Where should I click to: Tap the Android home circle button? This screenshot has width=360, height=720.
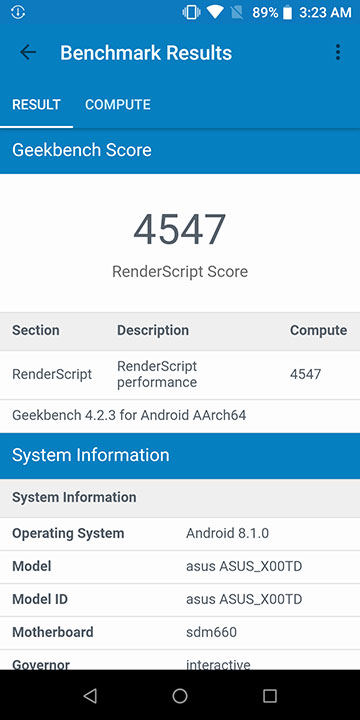coord(180,696)
